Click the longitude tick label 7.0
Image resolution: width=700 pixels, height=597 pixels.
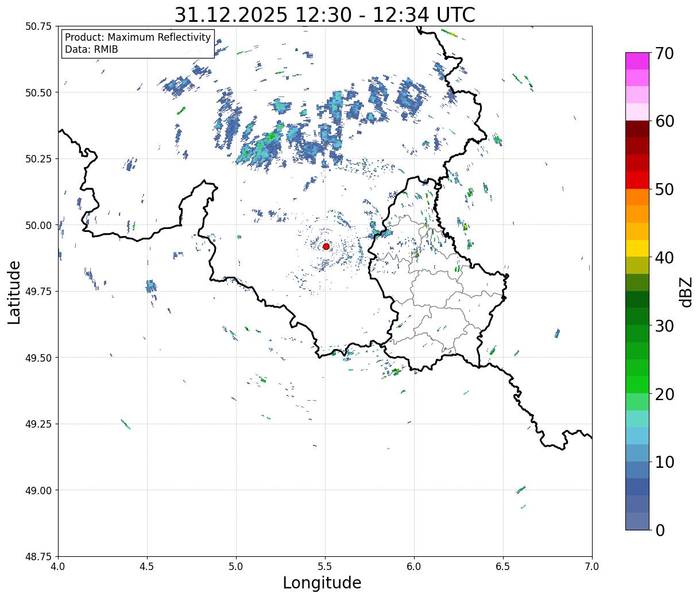(592, 567)
